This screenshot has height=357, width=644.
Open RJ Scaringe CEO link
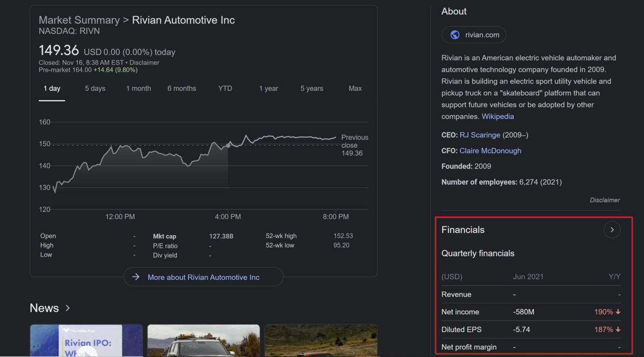tap(480, 135)
